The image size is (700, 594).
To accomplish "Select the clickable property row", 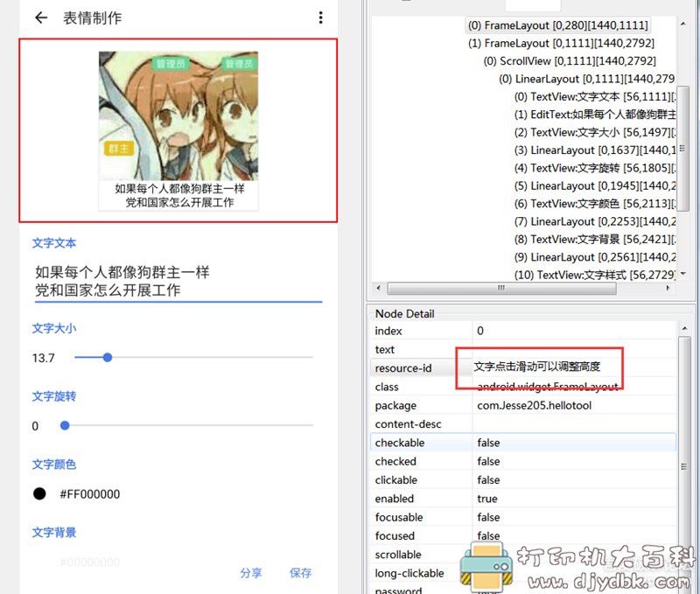I will (523, 480).
